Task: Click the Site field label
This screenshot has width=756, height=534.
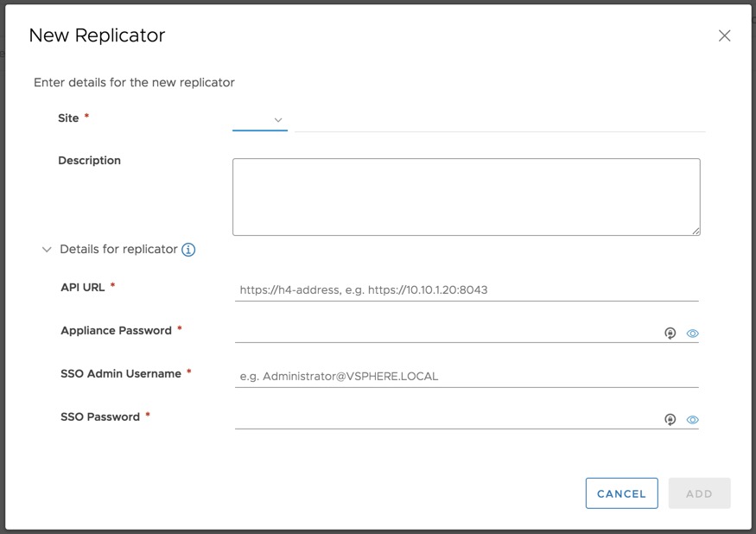Action: click(x=68, y=118)
